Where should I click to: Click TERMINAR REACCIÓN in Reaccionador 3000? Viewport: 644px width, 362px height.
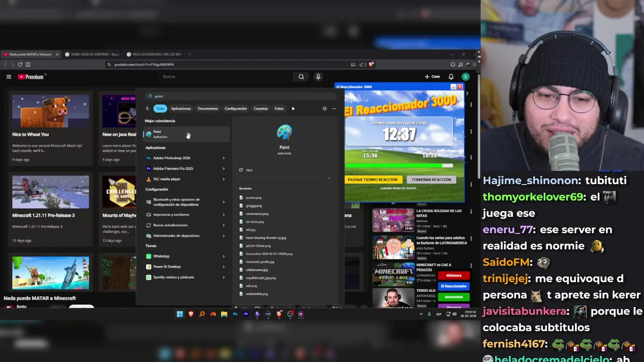[431, 179]
